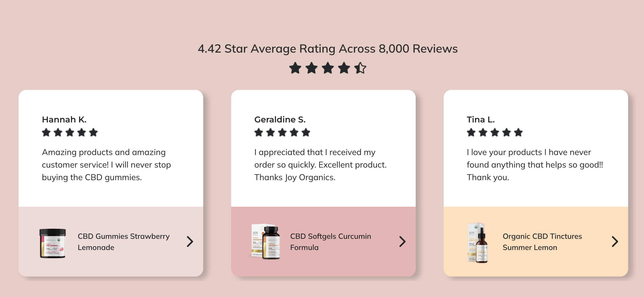This screenshot has height=297, width=644.
Task: Open the CBD Softgels Curcumin Formula link
Action: coord(331,242)
